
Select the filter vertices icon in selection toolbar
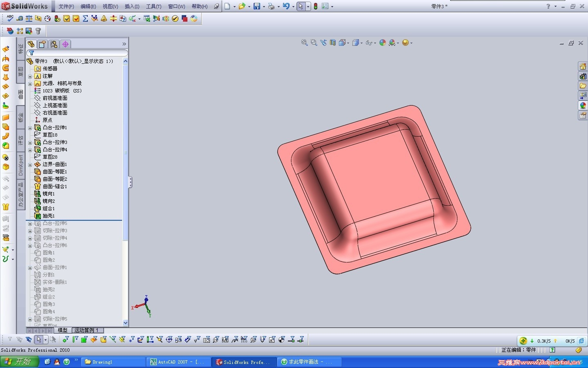tap(66, 339)
